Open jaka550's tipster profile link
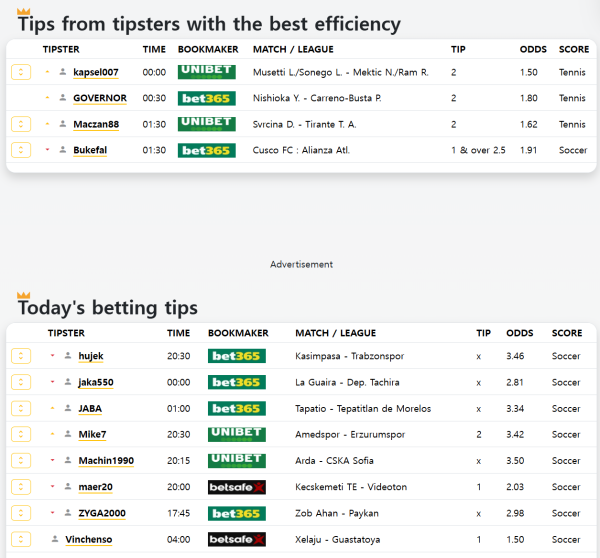The width and height of the screenshot is (600, 558). 96,382
